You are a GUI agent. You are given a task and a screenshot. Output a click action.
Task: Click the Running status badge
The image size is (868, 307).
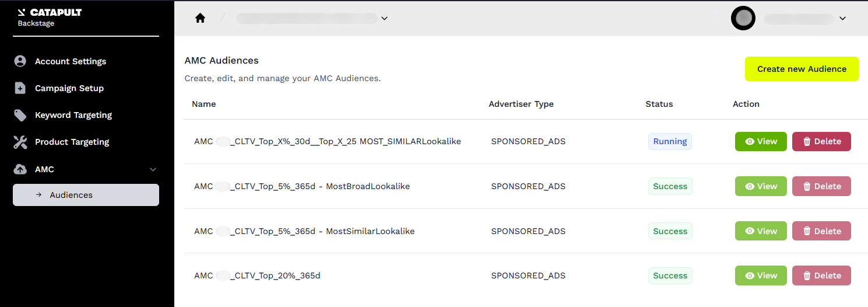[x=670, y=141]
